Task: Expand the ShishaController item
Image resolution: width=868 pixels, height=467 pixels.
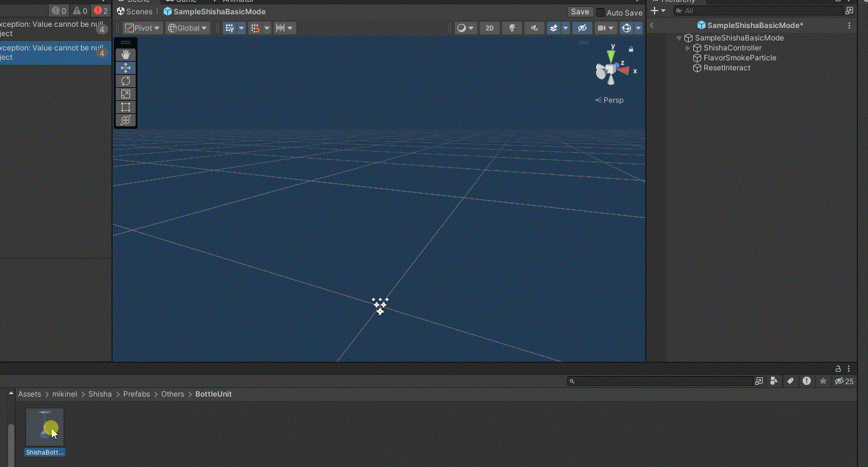Action: pyautogui.click(x=688, y=48)
